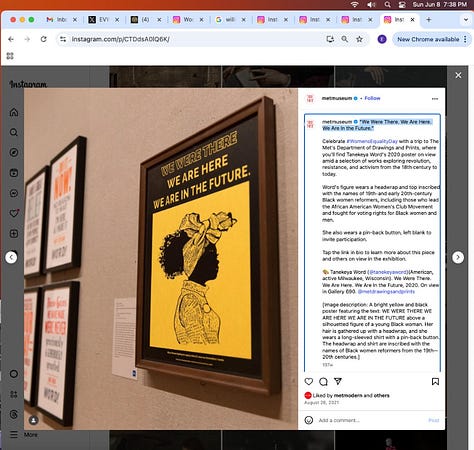Viewport: 474px width, 450px height.
Task: Expand the tab search dropdown arrow
Action: pyautogui.click(x=466, y=20)
